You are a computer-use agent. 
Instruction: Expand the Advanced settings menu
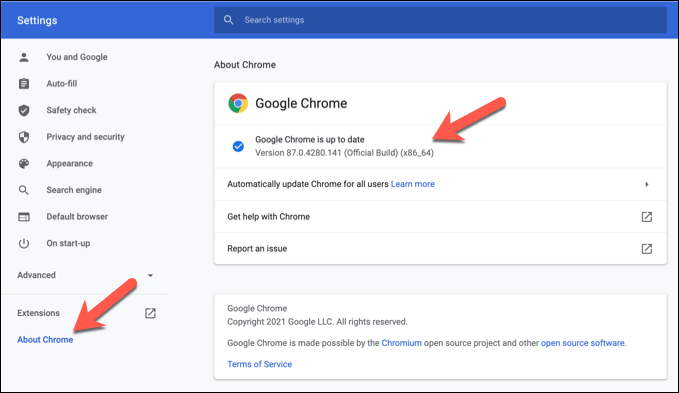[x=36, y=275]
